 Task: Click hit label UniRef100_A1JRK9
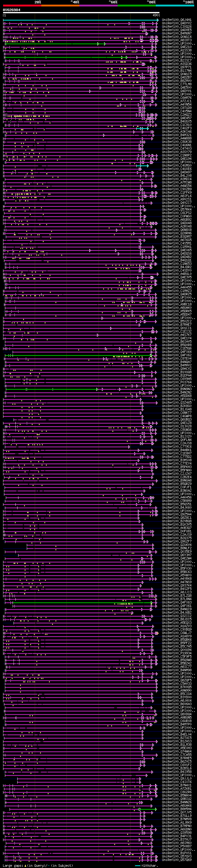[x=176, y=822]
